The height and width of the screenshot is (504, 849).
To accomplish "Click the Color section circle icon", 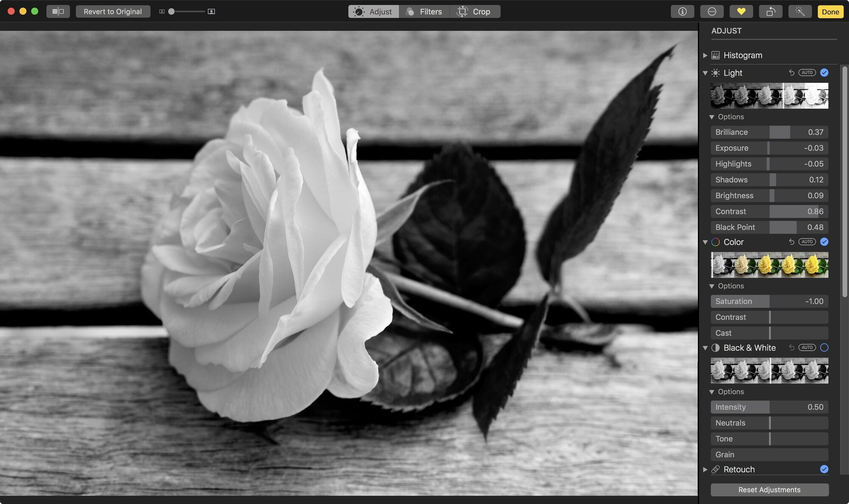I will coord(715,242).
